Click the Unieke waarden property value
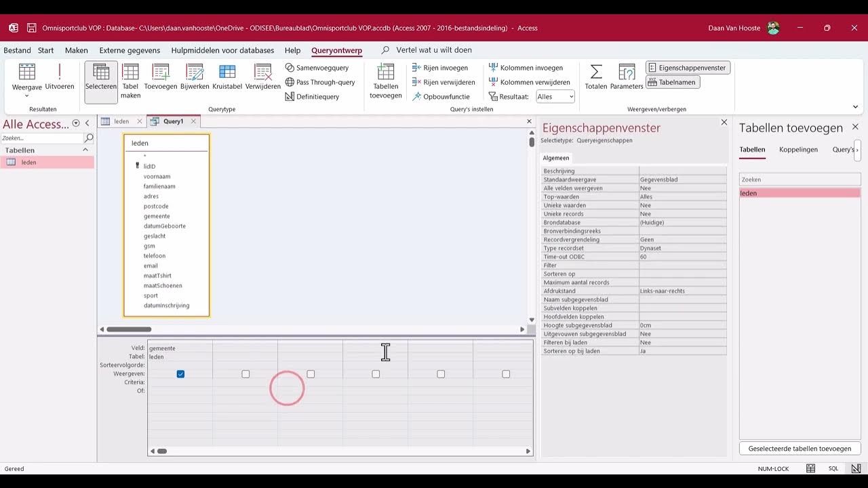This screenshot has width=868, height=488. click(x=682, y=205)
